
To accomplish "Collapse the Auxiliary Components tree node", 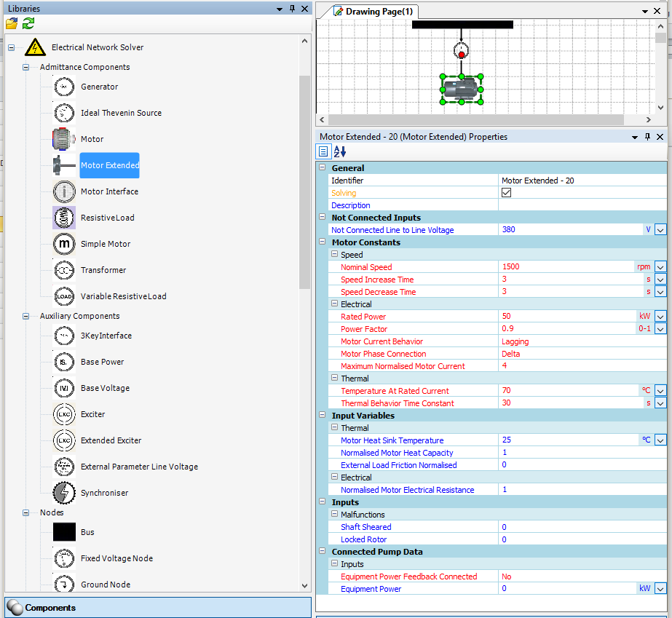I will pyautogui.click(x=26, y=317).
